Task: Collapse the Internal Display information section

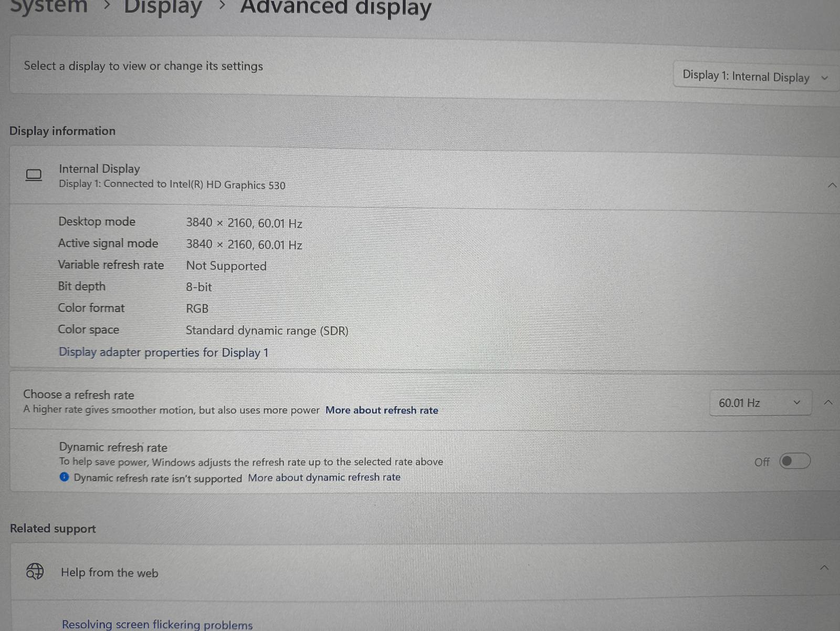Action: (832, 185)
